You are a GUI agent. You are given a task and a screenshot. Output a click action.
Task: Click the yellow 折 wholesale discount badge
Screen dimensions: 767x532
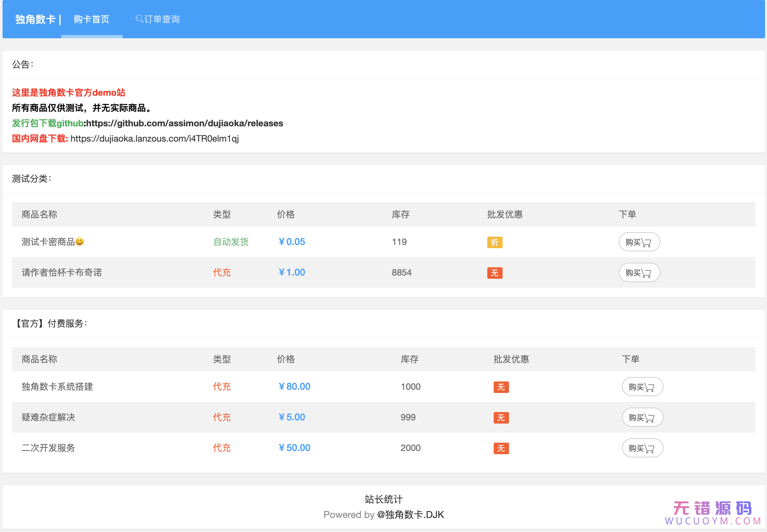pyautogui.click(x=494, y=242)
